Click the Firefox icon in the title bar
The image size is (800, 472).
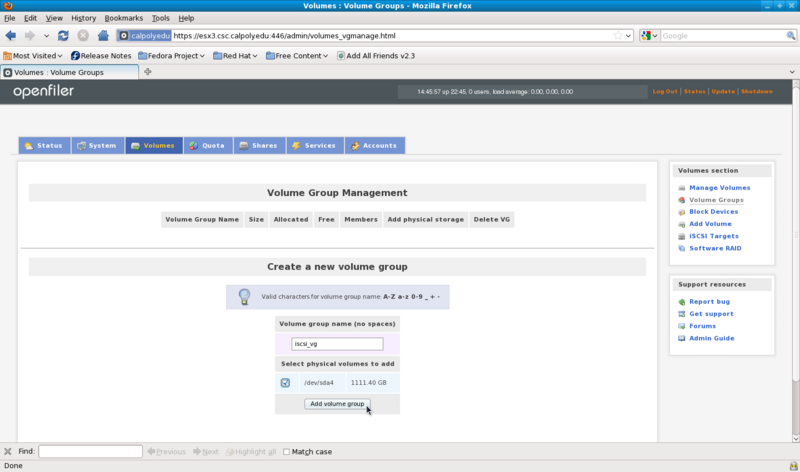click(8, 6)
